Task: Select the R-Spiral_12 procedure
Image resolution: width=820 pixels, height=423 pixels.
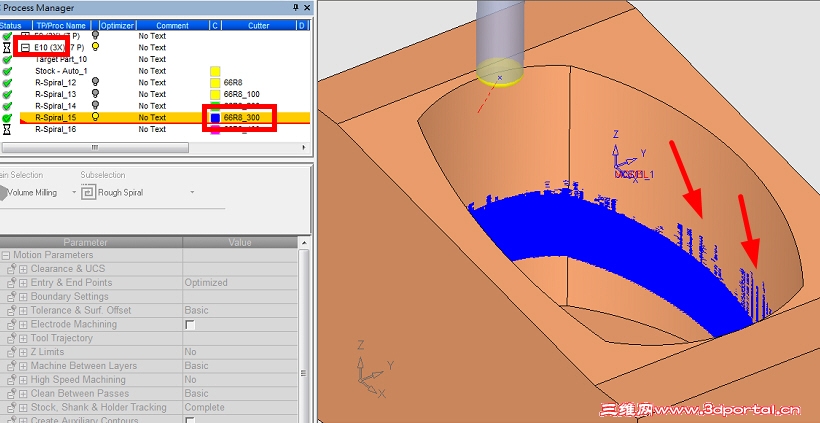Action: [55, 83]
